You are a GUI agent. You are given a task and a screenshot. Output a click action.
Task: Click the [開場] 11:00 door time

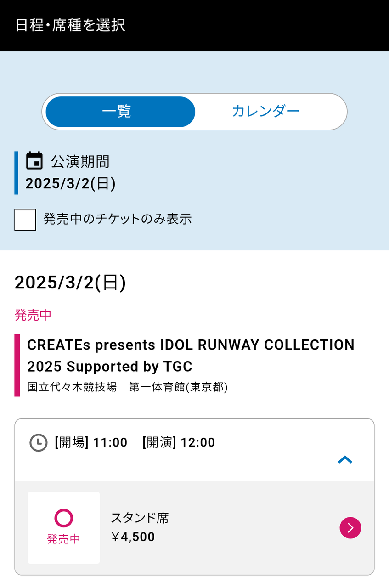click(91, 443)
